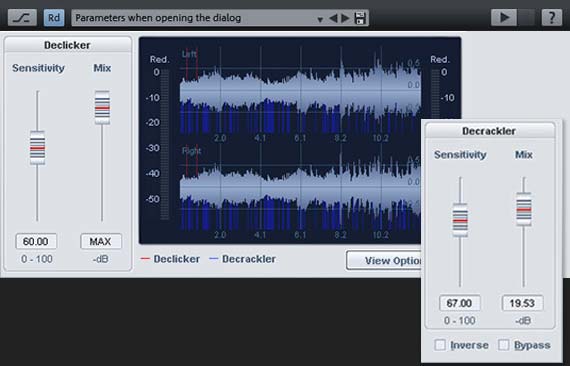570x366 pixels.
Task: Click the Declicker panel title
Action: coord(67,45)
